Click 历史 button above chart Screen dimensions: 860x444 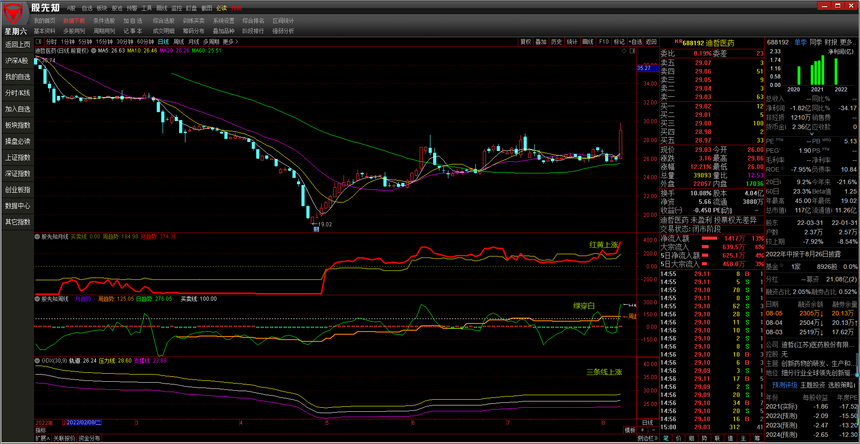click(556, 42)
